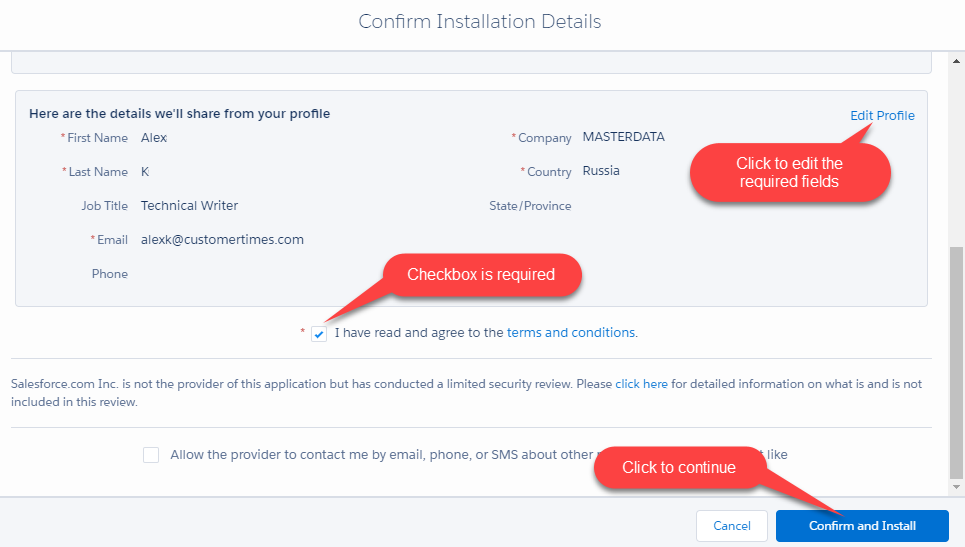The image size is (965, 547).
Task: Click the 'Checkbox is required' red callout
Action: pos(480,275)
